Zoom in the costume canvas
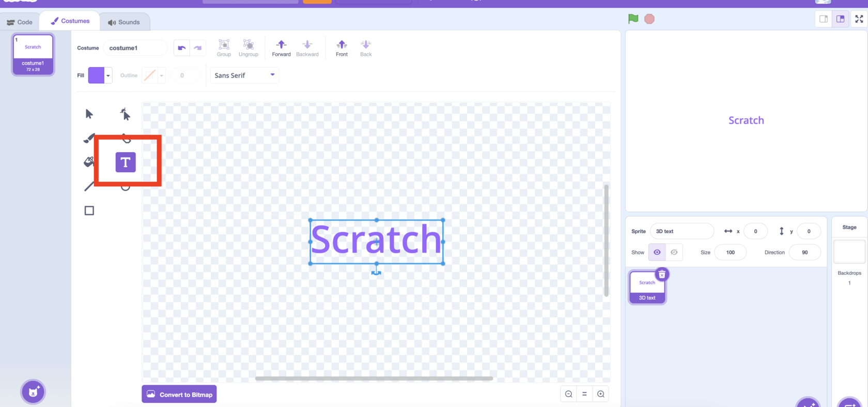The width and height of the screenshot is (868, 407). (x=600, y=394)
